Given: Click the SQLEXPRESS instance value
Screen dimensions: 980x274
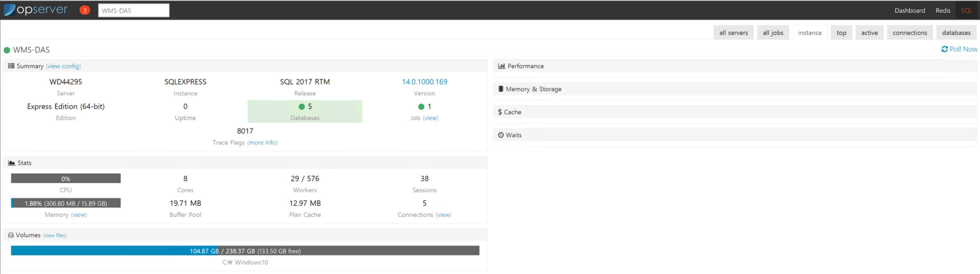Looking at the screenshot, I should (185, 82).
